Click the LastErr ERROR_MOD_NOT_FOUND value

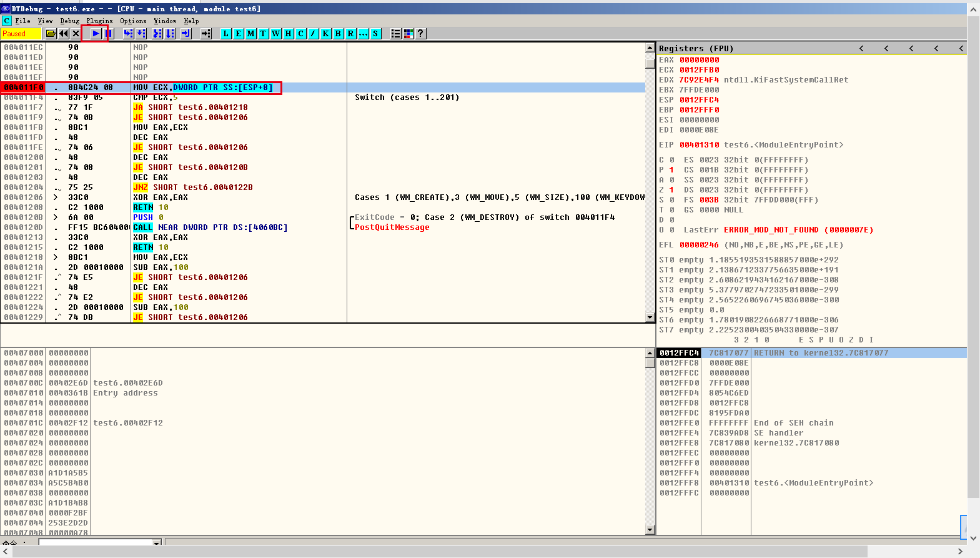798,230
